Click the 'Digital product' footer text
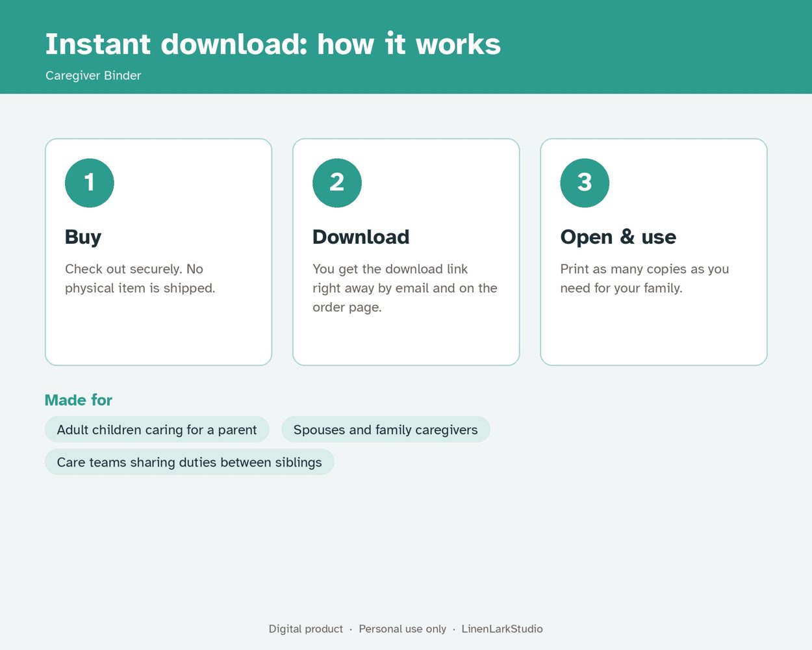The height and width of the screenshot is (650, 812). [x=306, y=629]
